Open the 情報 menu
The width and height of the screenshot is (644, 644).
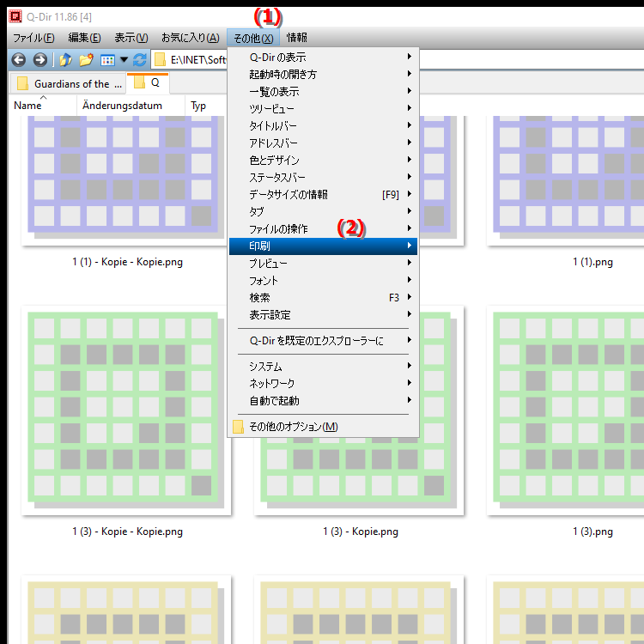tap(296, 38)
